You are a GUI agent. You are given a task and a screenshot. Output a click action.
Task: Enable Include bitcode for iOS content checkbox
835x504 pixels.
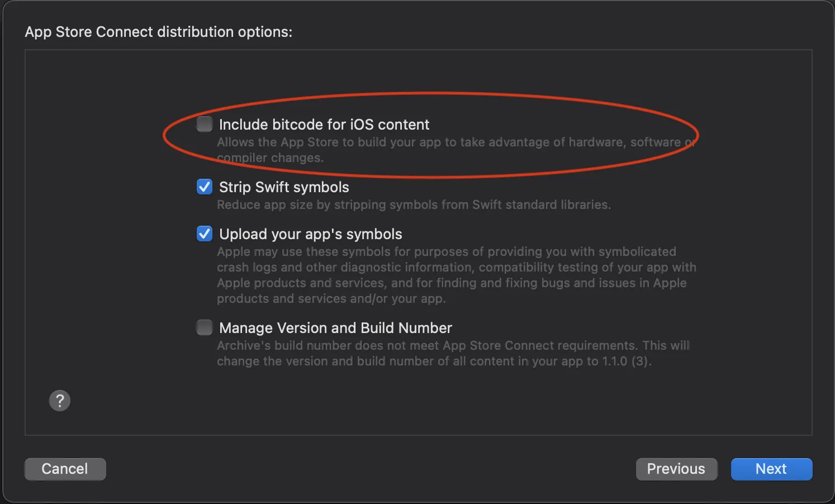tap(205, 124)
